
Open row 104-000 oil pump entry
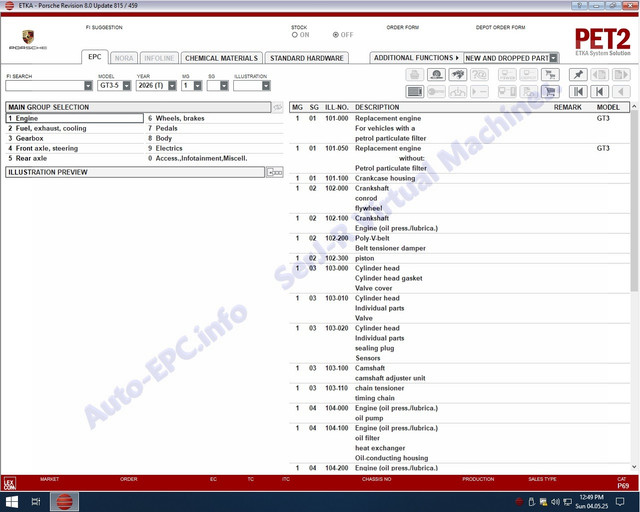pyautogui.click(x=460, y=413)
